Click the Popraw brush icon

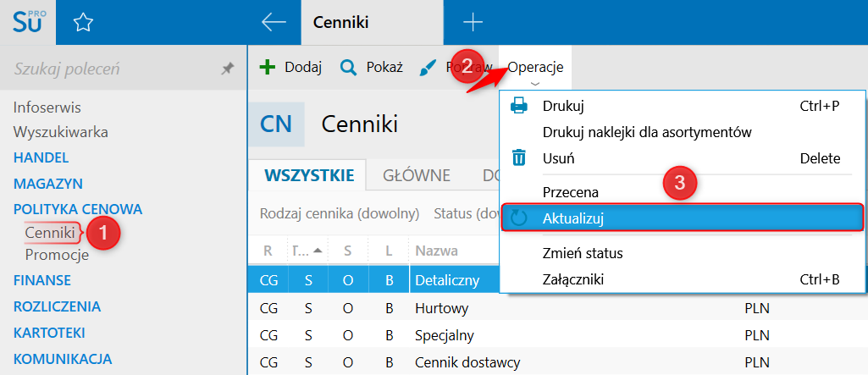click(428, 68)
